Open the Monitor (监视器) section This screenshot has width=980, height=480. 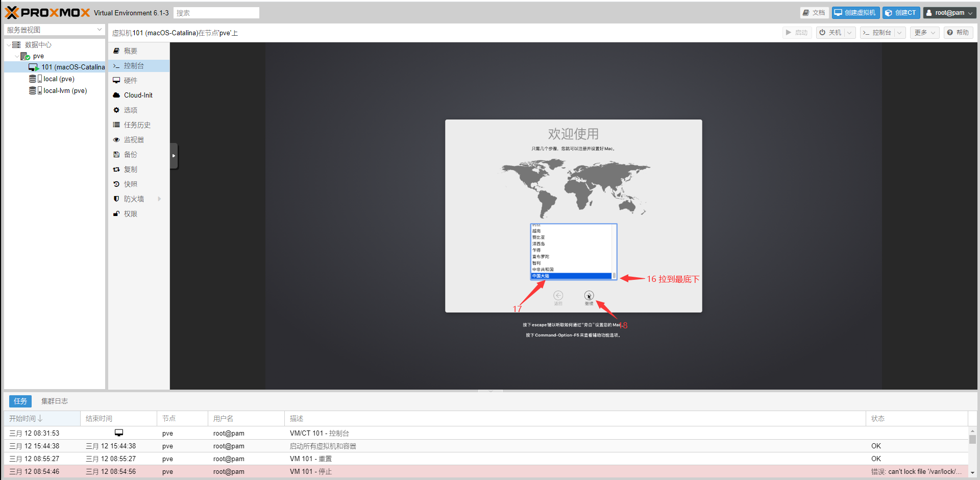point(134,140)
